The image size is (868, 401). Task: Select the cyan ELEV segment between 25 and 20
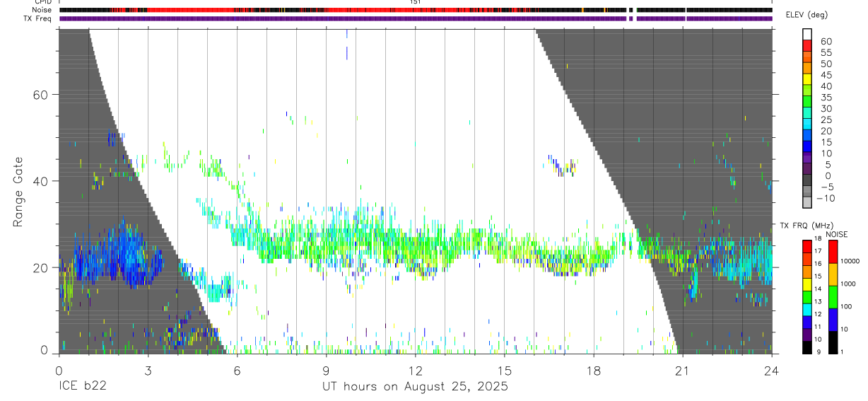pyautogui.click(x=807, y=125)
